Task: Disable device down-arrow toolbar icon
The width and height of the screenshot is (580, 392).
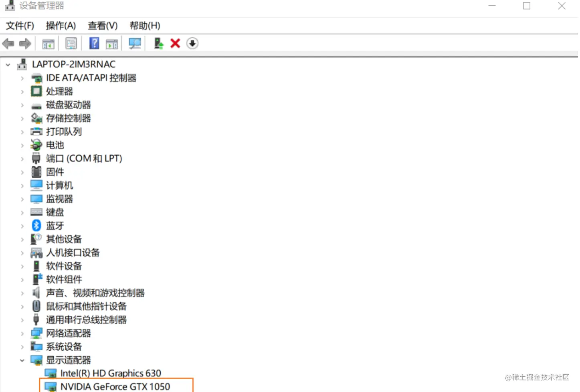Action: click(192, 43)
